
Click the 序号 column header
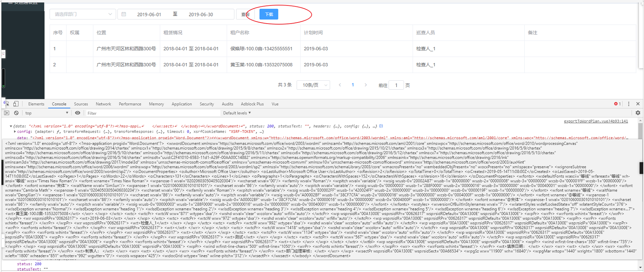tap(58, 33)
